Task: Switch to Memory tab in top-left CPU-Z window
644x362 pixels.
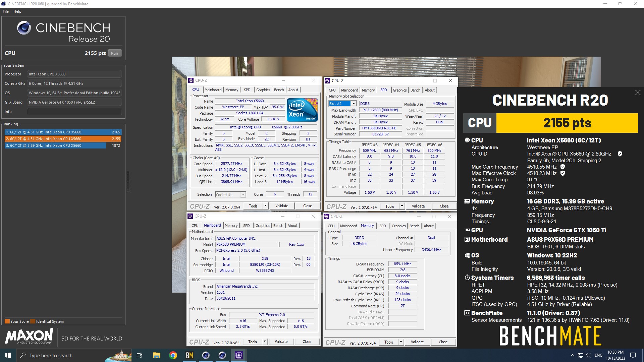Action: pyautogui.click(x=232, y=90)
